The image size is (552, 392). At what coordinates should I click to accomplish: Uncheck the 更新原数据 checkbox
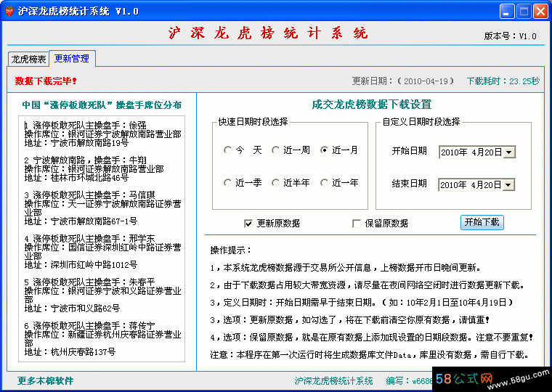pyautogui.click(x=248, y=224)
